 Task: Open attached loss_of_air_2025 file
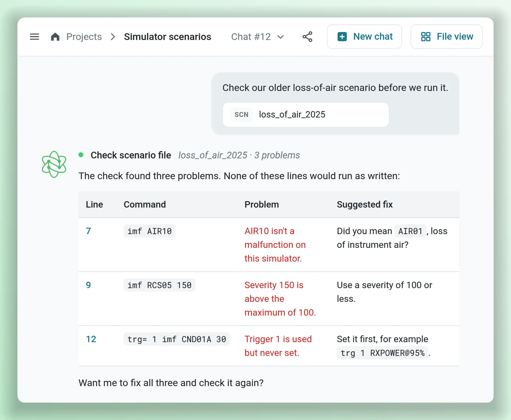click(x=306, y=115)
